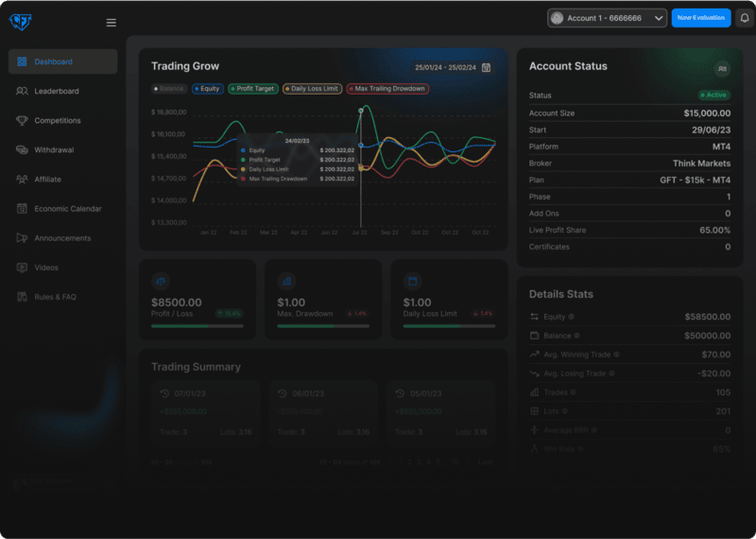Click the Economic Calendar sidebar icon
Viewport: 756px width, 539px height.
(23, 208)
